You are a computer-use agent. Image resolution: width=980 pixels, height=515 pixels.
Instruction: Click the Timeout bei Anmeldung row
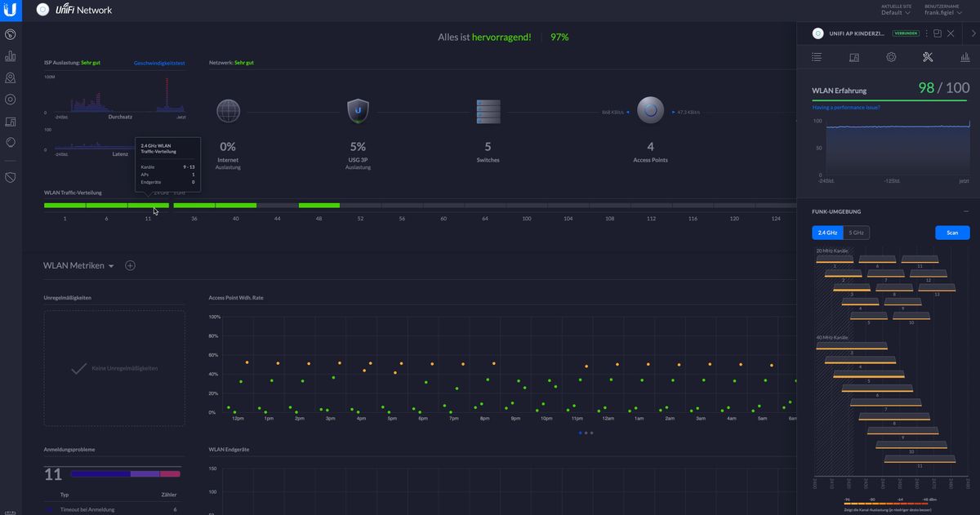(114, 509)
